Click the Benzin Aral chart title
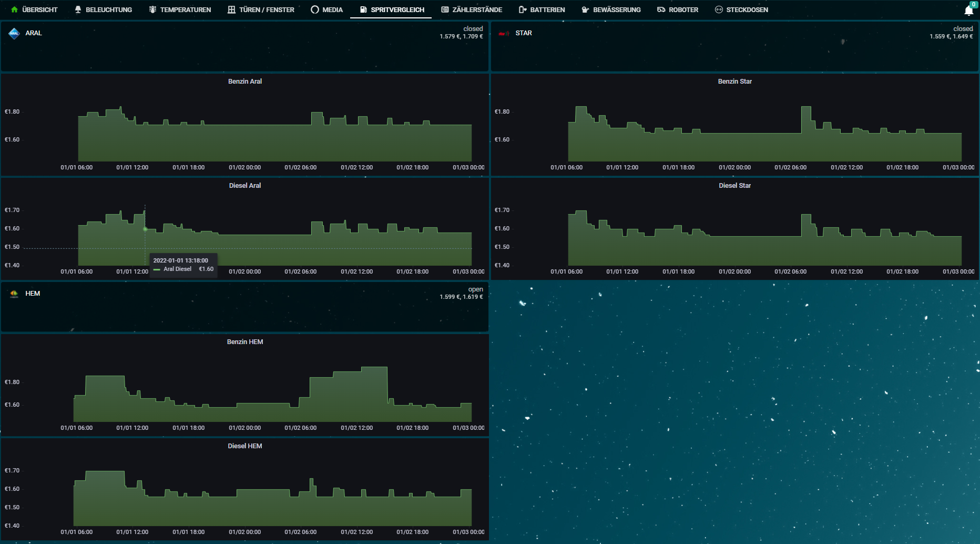The width and height of the screenshot is (980, 544). click(245, 82)
